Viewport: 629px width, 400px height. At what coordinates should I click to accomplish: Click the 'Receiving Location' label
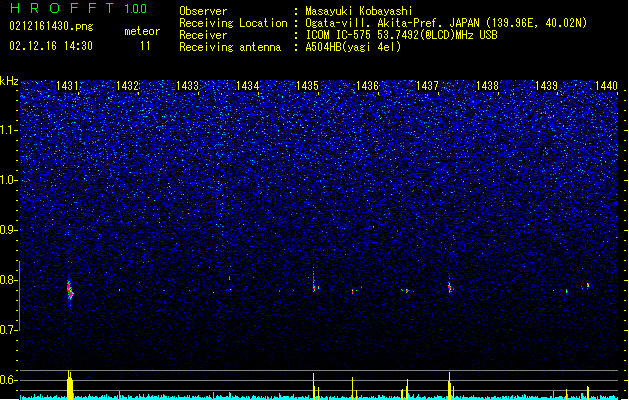click(233, 23)
